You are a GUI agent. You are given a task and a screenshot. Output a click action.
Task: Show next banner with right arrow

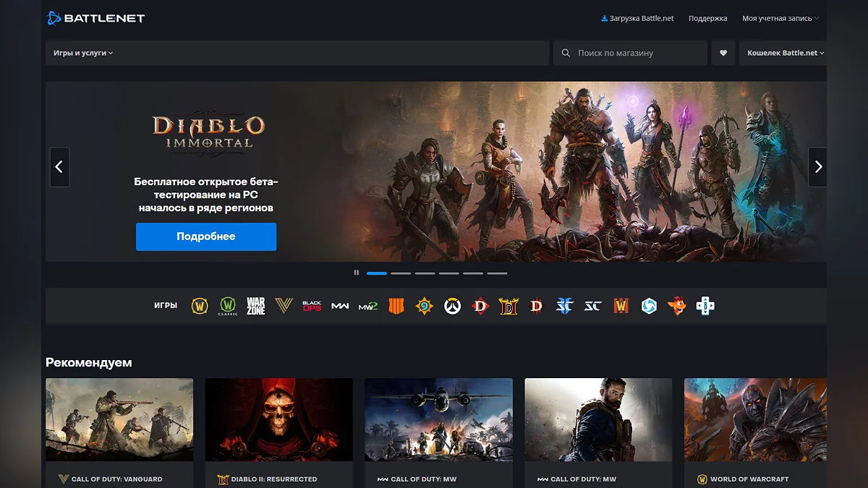coord(818,167)
